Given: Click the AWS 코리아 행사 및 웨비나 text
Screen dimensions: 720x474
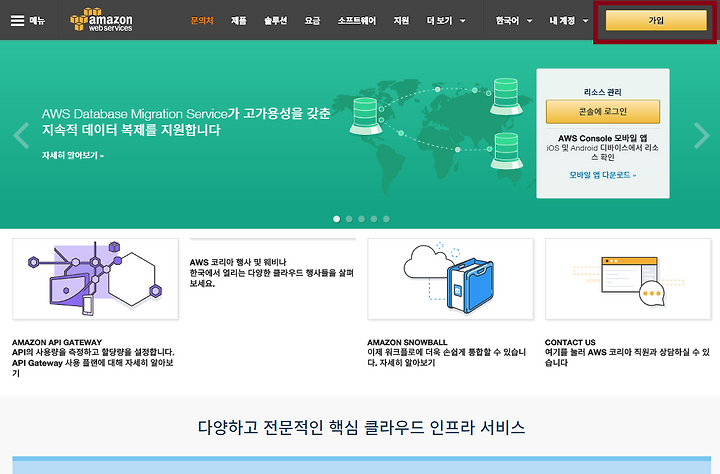Looking at the screenshot, I should 238,262.
